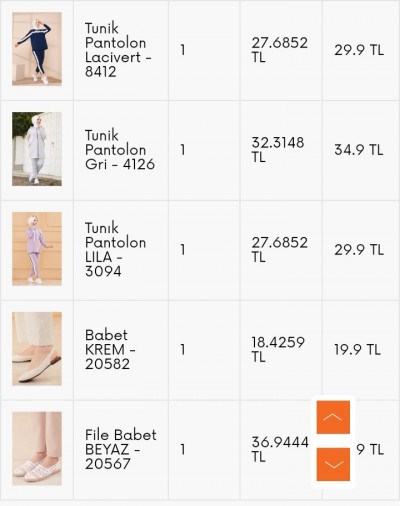Open File Babet BEYAZ - 20567 link
The width and height of the screenshot is (400, 506).
coord(120,449)
